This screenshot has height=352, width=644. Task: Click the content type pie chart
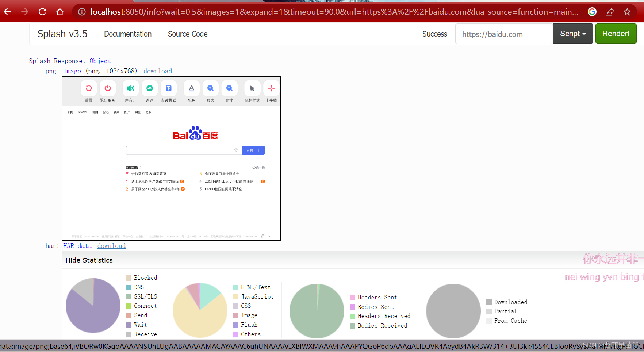(x=200, y=310)
